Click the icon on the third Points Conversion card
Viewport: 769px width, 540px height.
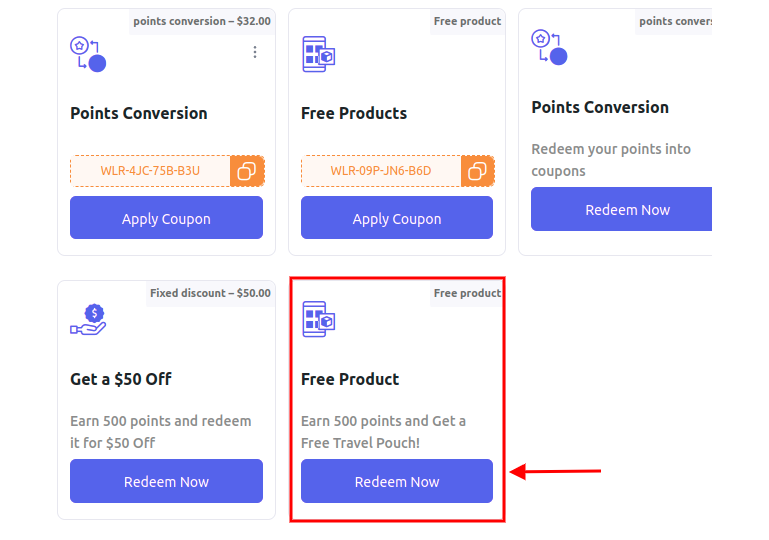(549, 47)
